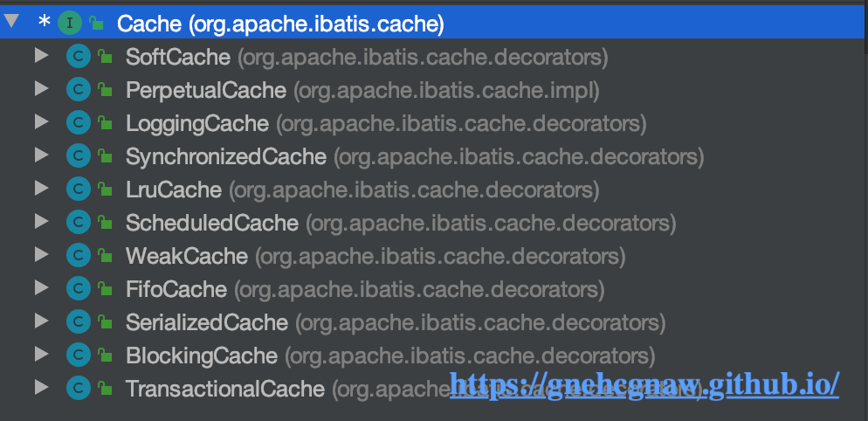Open the gnehcgnaw.github.io link

(x=645, y=383)
